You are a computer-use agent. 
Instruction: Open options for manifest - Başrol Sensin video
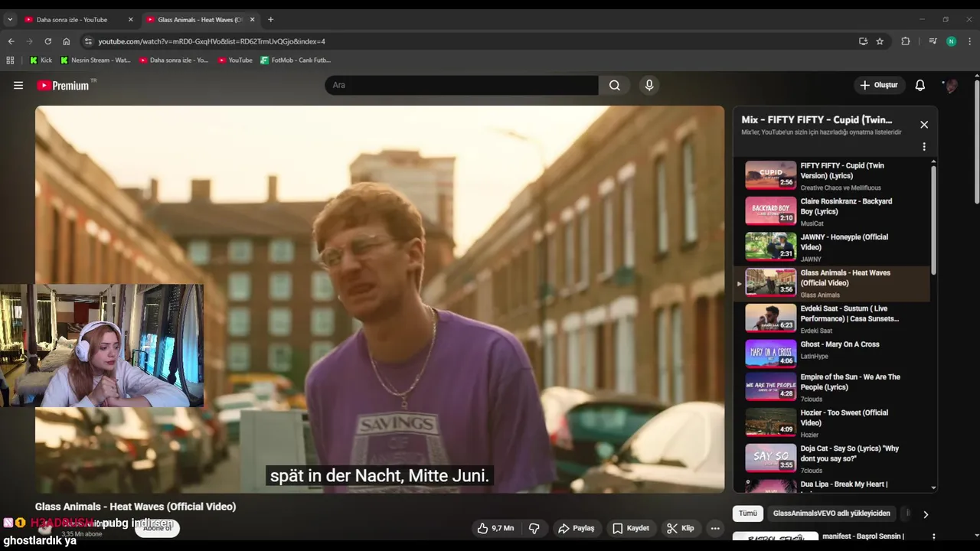pos(933,537)
